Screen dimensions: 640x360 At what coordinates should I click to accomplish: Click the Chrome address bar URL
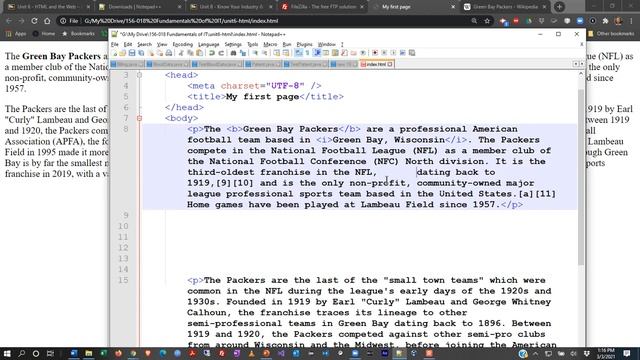[181, 21]
